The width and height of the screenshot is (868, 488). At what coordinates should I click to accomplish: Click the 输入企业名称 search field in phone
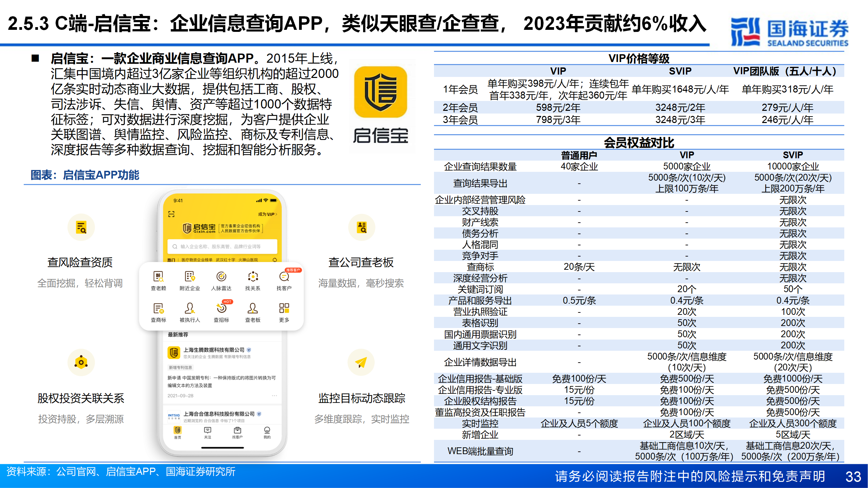pos(222,246)
